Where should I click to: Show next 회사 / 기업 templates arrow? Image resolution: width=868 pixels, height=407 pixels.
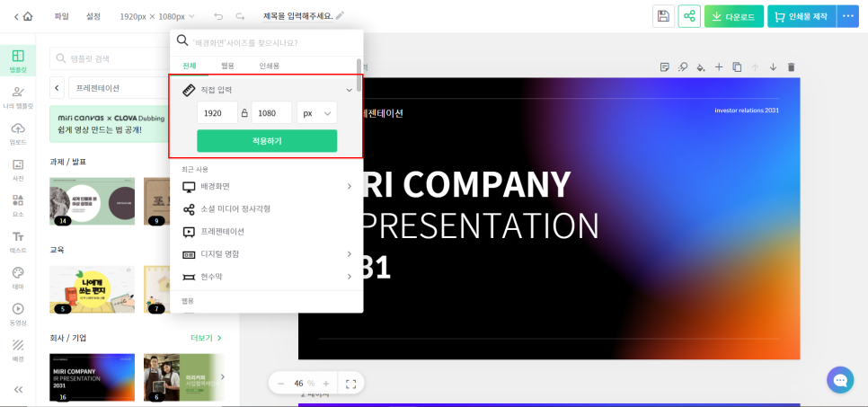[x=223, y=376]
